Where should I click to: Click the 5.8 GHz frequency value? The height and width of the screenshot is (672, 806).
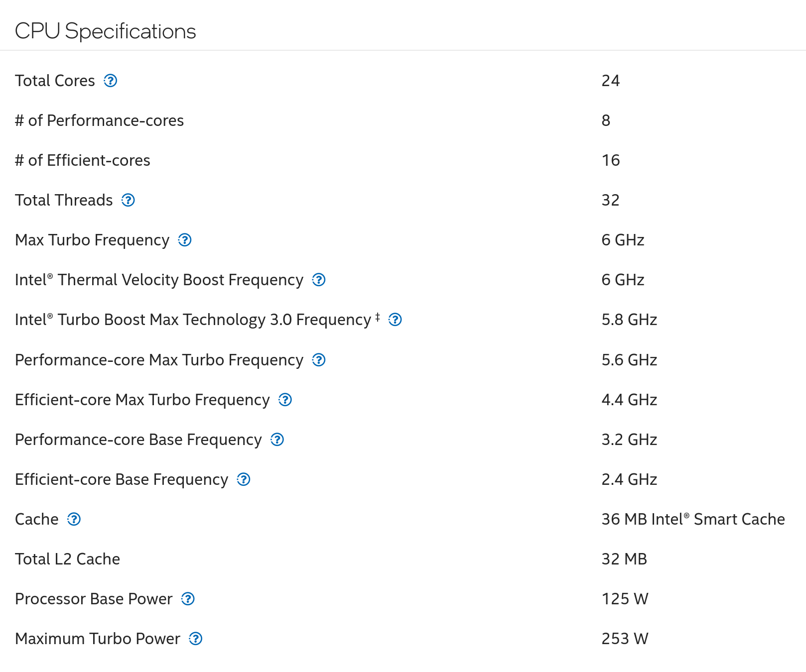pos(629,320)
